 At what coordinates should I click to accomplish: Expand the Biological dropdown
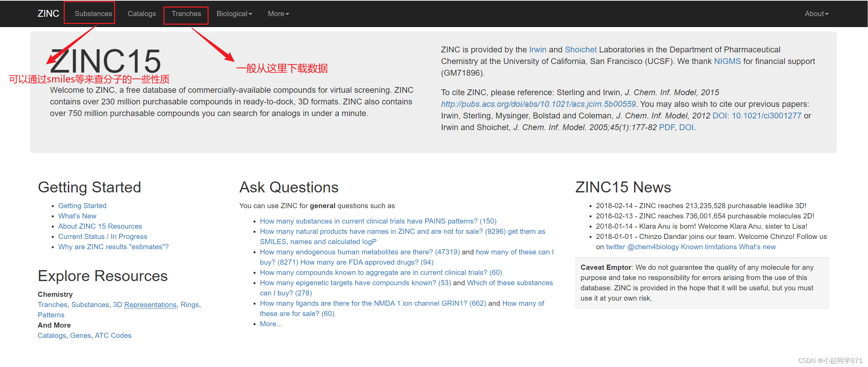pyautogui.click(x=234, y=14)
